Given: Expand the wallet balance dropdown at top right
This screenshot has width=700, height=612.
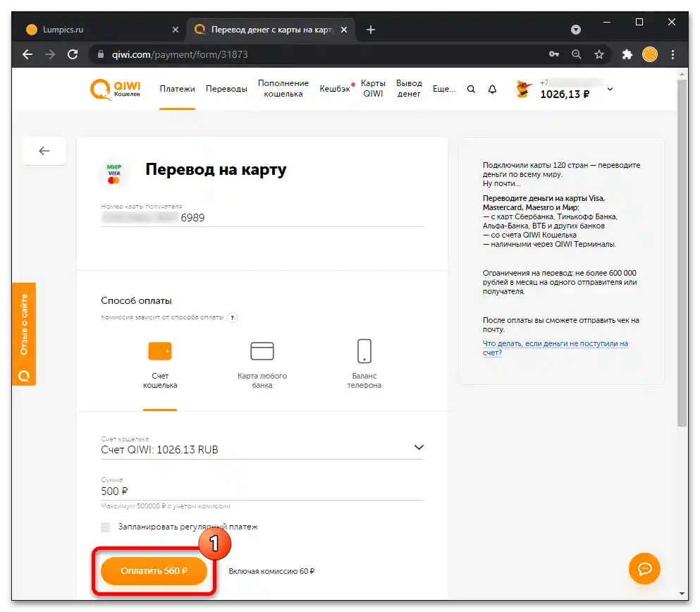Looking at the screenshot, I should click(x=610, y=90).
